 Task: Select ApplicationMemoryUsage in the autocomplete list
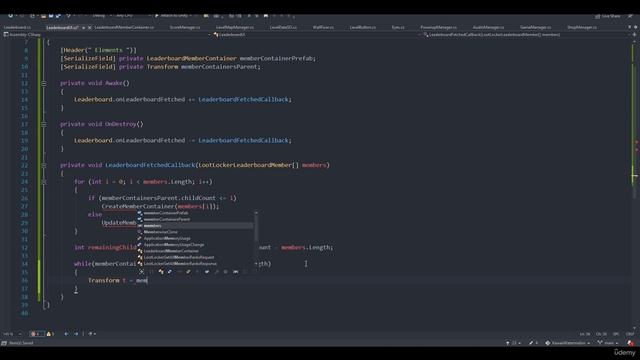(x=195, y=238)
